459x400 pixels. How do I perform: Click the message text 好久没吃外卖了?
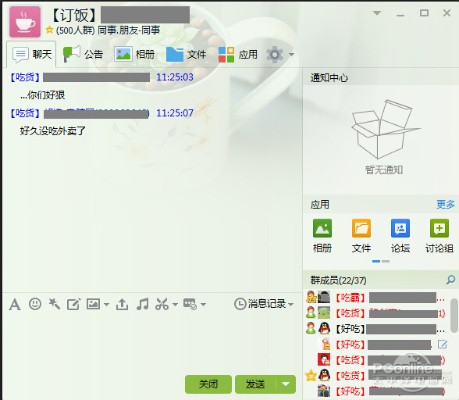[53, 131]
